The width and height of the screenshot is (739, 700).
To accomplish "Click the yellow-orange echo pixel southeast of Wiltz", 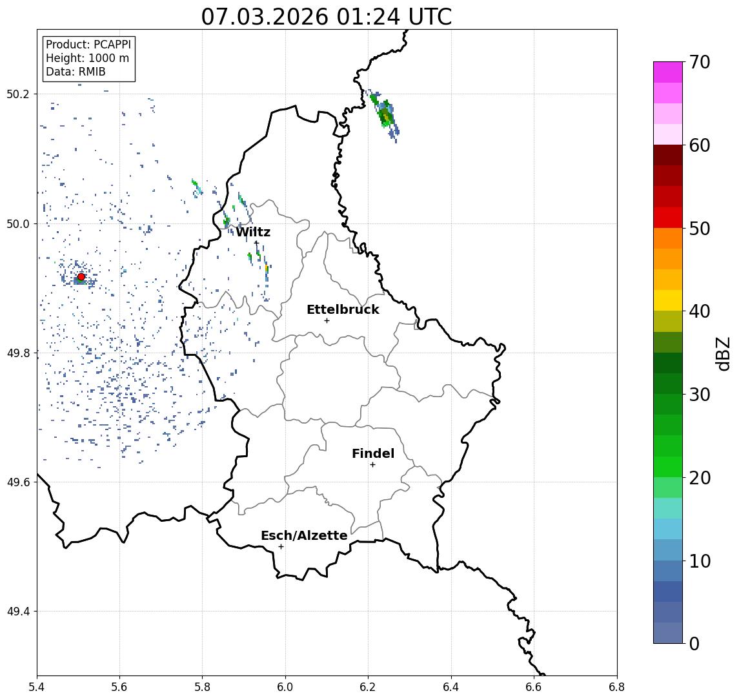I will pos(267,269).
